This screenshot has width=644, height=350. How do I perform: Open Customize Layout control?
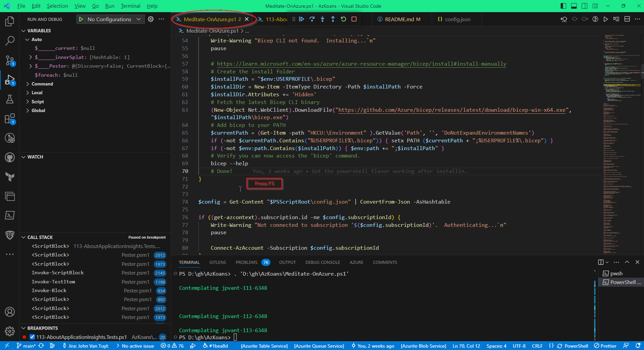[x=595, y=6]
